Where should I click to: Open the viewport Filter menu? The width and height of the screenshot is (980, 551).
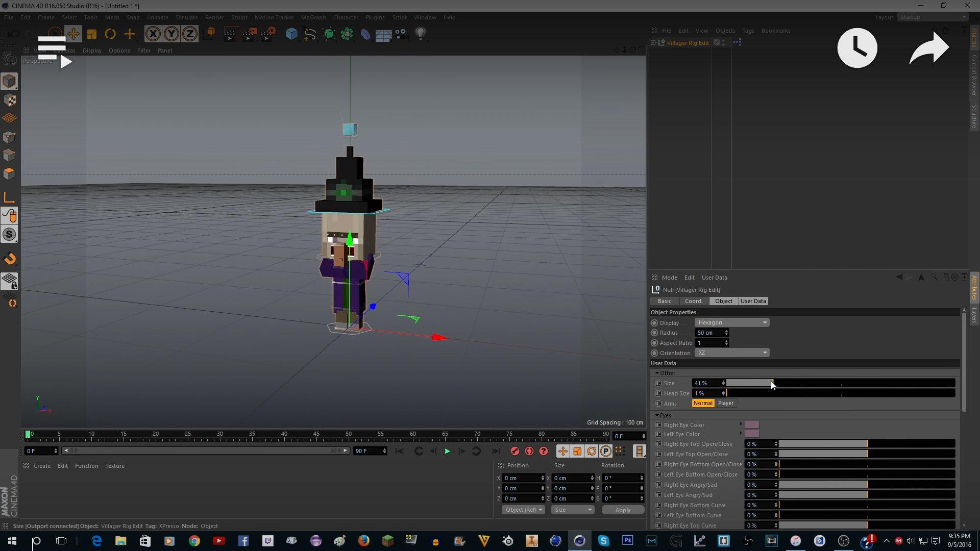tap(144, 51)
